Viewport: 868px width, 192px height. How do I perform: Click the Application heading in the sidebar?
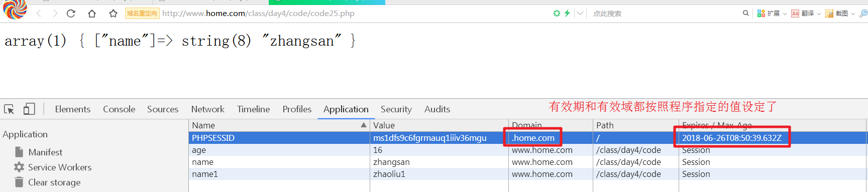(x=25, y=134)
